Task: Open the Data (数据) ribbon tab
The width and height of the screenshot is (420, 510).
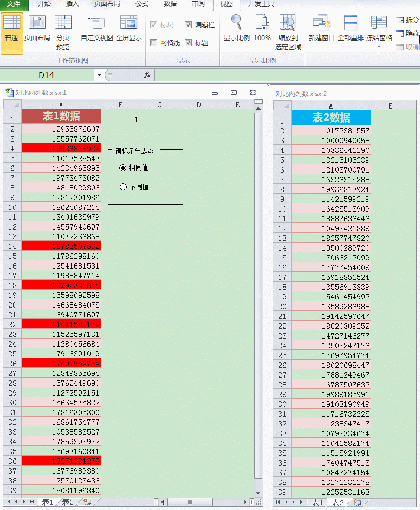Action: pos(170,4)
